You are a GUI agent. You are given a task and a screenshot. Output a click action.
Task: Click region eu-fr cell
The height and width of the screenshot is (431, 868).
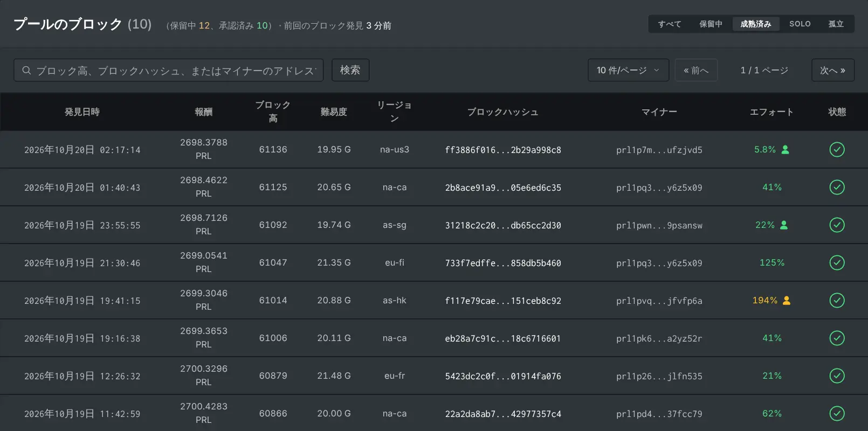tap(394, 376)
